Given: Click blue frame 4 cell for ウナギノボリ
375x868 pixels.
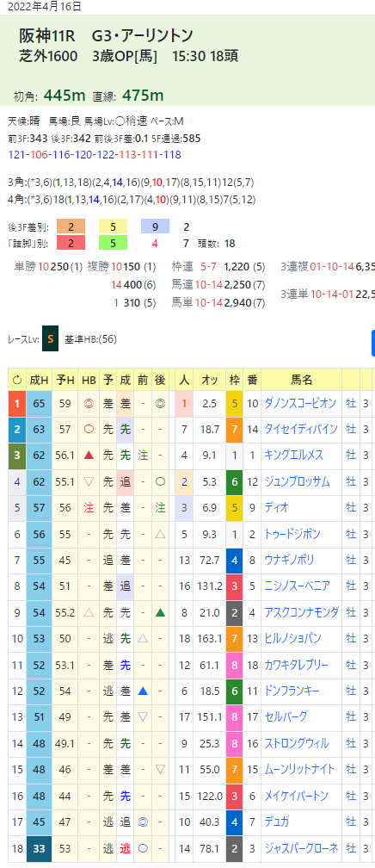Looking at the screenshot, I should click(x=235, y=561).
